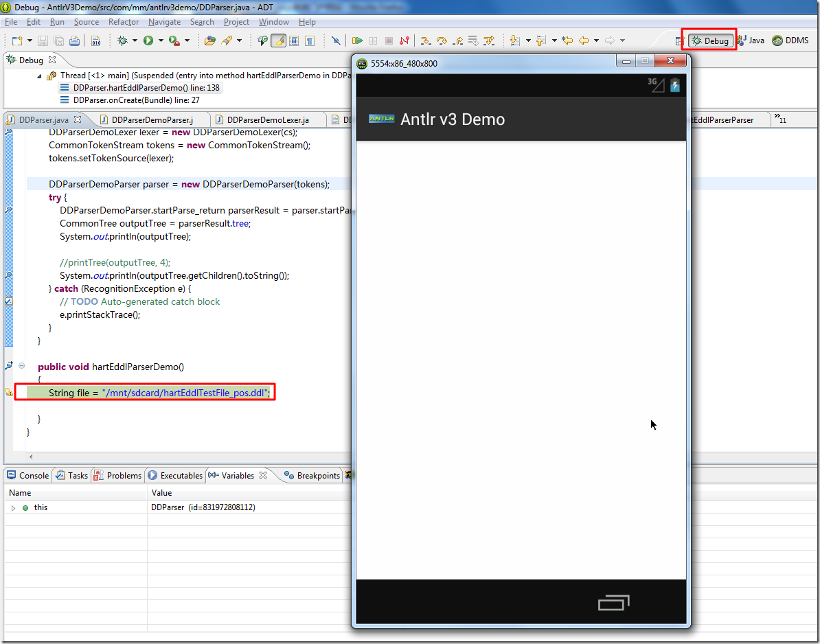Open the Tasks view tab

click(71, 475)
